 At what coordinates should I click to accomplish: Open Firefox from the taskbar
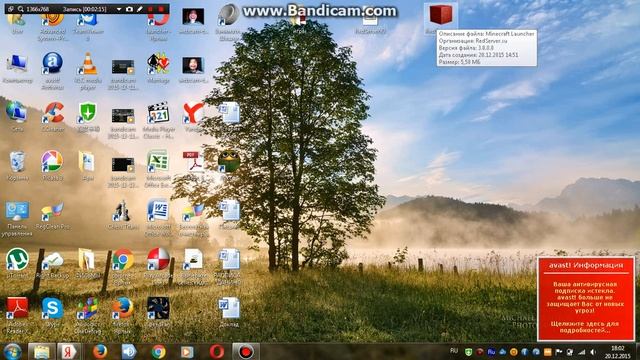tap(100, 351)
